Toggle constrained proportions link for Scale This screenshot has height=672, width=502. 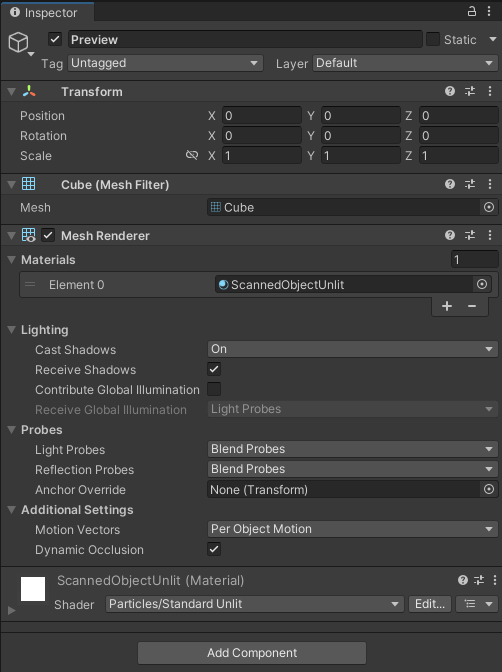(192, 155)
